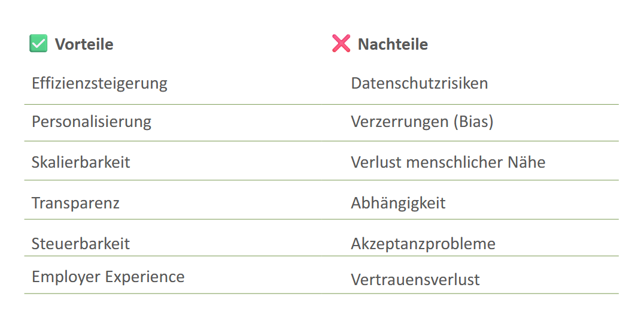Screen dimensions: 644x336
Task: Click the Effizienzsteigerung entry
Action: click(99, 83)
